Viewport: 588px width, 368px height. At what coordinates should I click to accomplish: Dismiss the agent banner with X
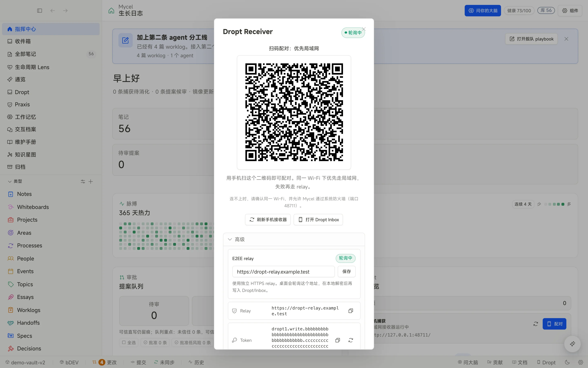click(566, 39)
